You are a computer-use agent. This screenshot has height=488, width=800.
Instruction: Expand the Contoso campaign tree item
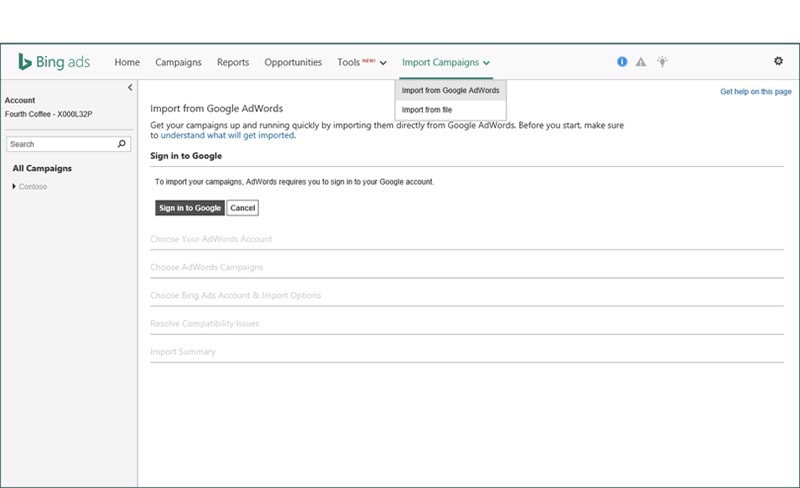click(x=15, y=187)
